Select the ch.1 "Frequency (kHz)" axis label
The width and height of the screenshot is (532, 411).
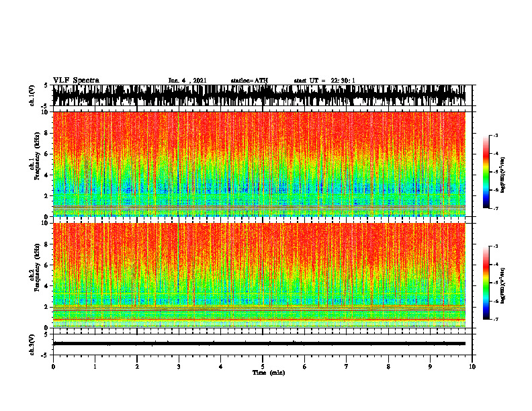[38, 156]
